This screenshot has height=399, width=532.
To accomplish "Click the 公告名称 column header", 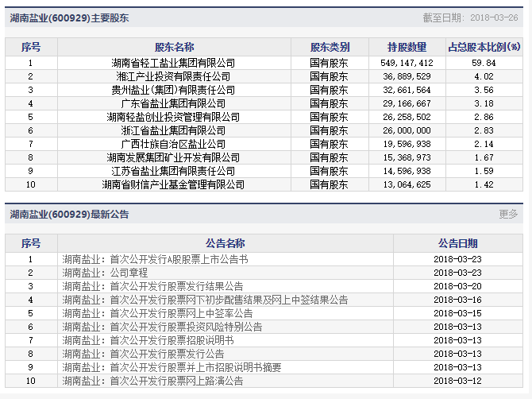I will (225, 243).
